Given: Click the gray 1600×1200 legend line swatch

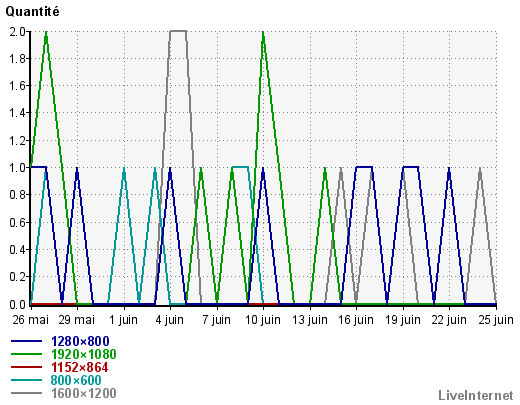Looking at the screenshot, I should tap(27, 393).
